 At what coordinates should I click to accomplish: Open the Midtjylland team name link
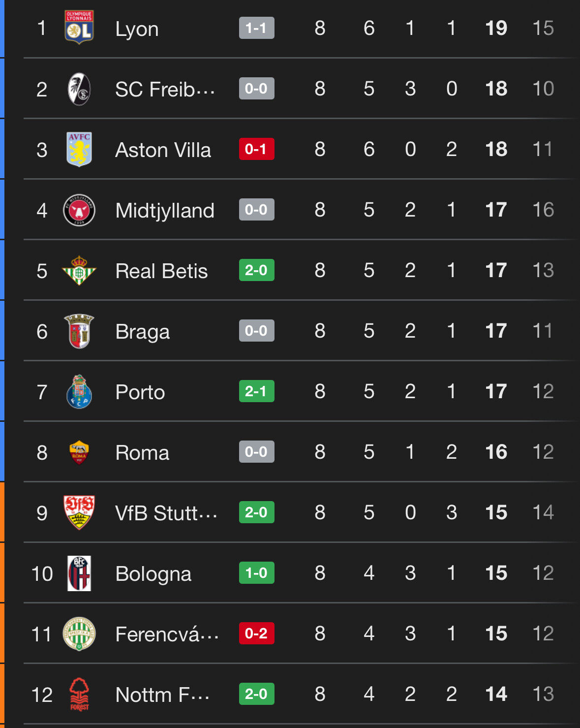[x=165, y=211]
